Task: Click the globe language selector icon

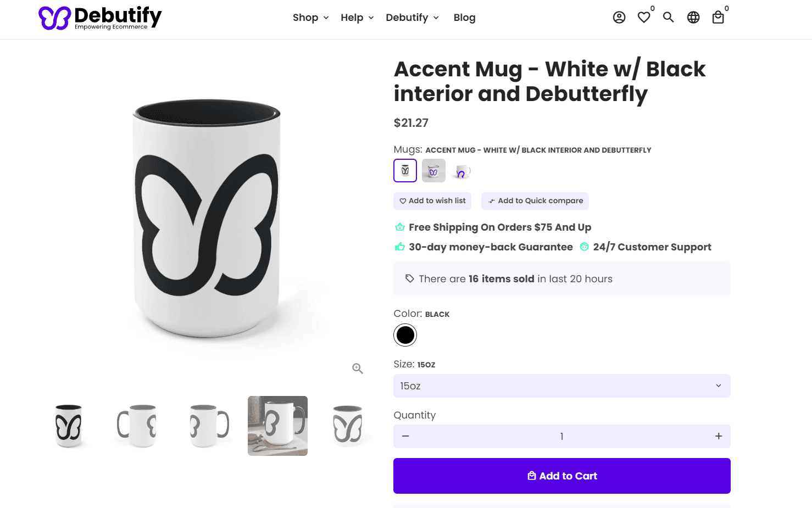Action: 693,17
